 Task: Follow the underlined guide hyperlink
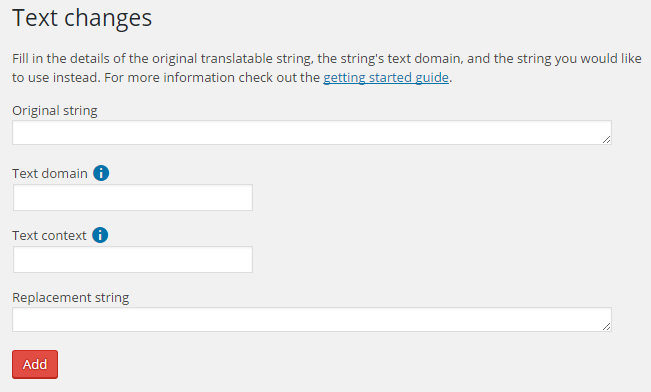click(x=386, y=78)
